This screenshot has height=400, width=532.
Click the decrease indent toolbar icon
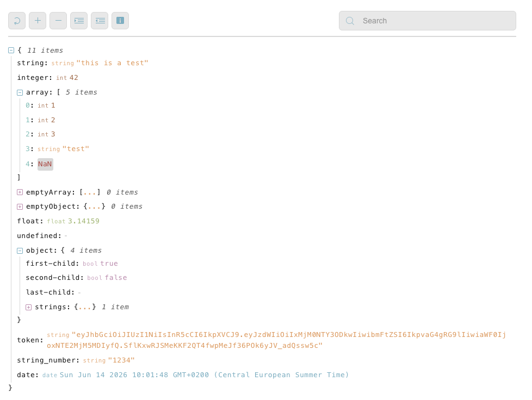pyautogui.click(x=100, y=21)
